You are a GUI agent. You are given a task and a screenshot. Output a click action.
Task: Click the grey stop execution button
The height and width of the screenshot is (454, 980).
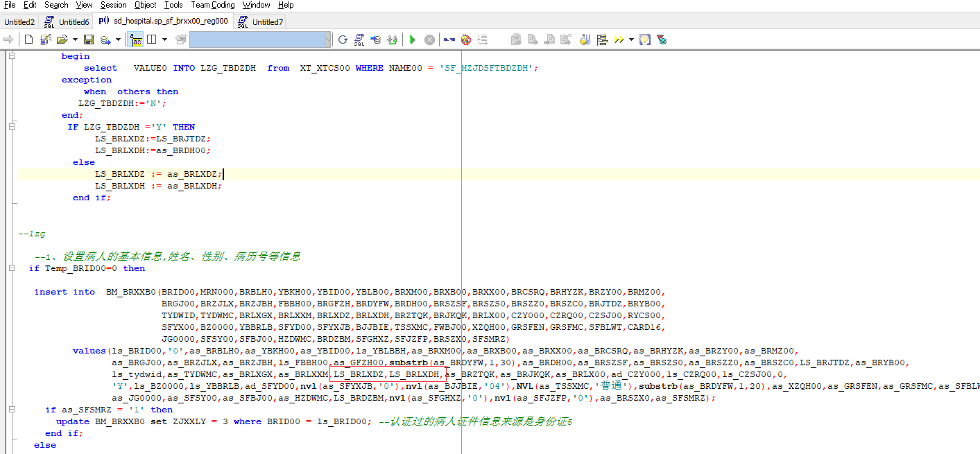pyautogui.click(x=429, y=40)
